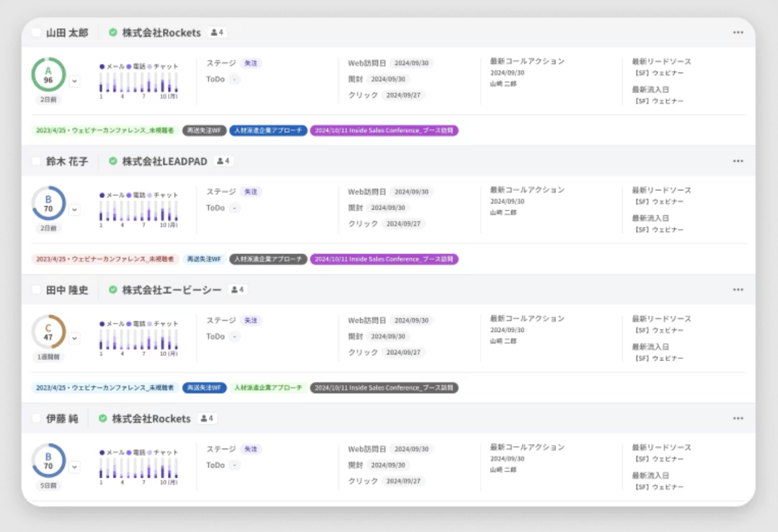Open the three-dot menu for 鈴木 花子
778x532 pixels.
click(x=738, y=161)
